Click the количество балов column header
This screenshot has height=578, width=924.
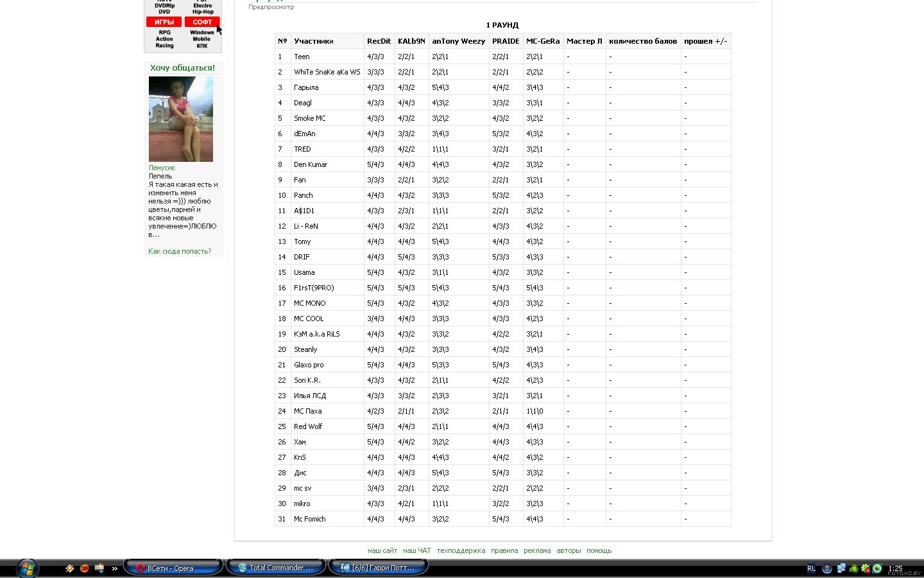point(643,41)
